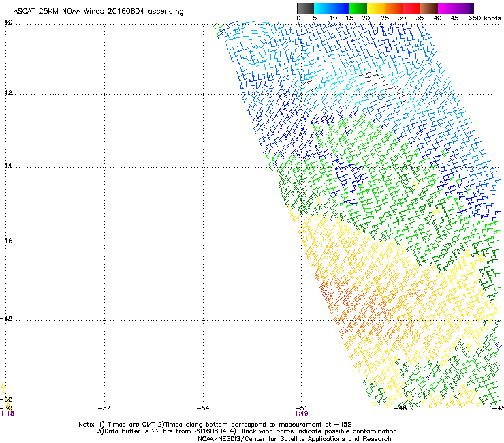Click the '-50' latitude axis label

click(x=6, y=399)
